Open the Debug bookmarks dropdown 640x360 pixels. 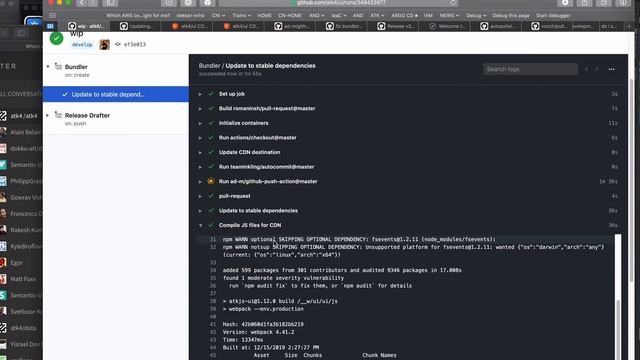click(476, 16)
